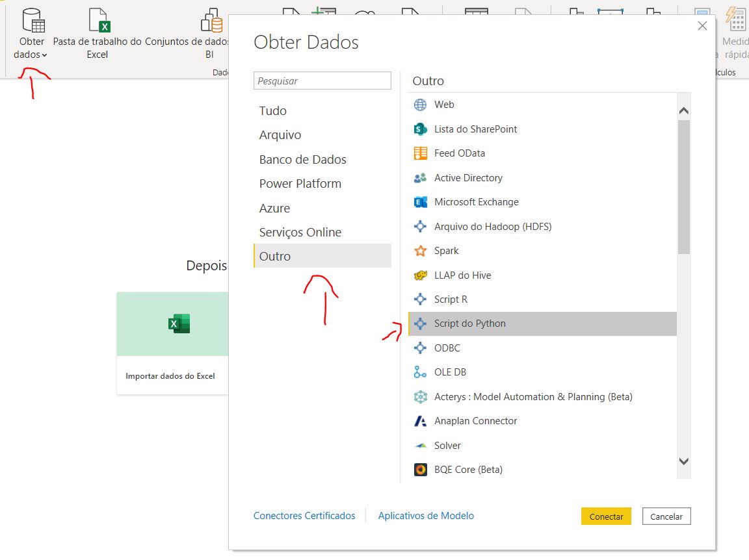Click the Conectar button

pos(606,516)
